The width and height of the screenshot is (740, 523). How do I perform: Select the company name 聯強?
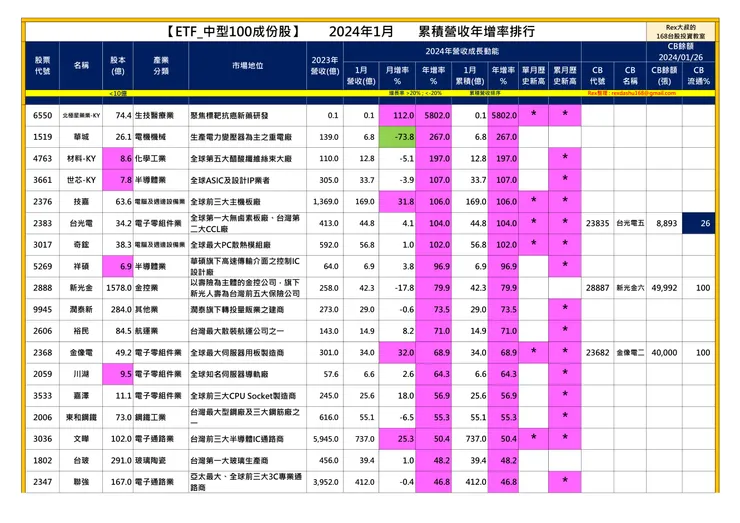point(81,482)
